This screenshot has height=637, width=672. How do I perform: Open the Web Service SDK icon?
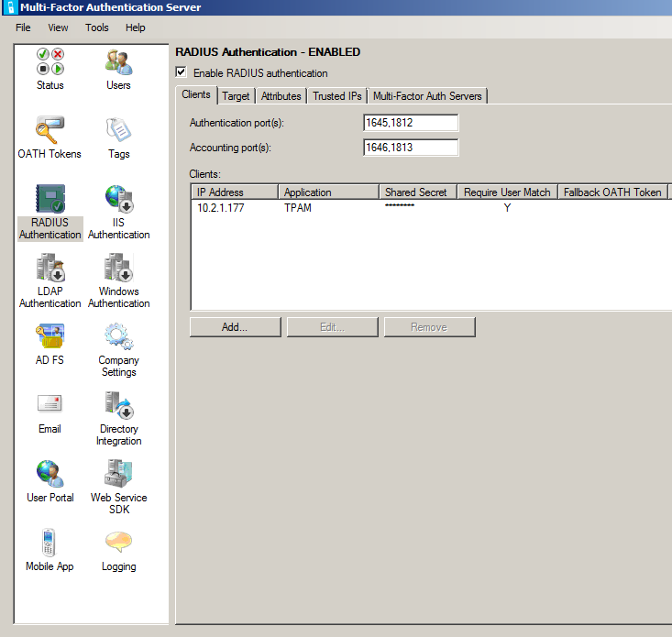pos(118,473)
